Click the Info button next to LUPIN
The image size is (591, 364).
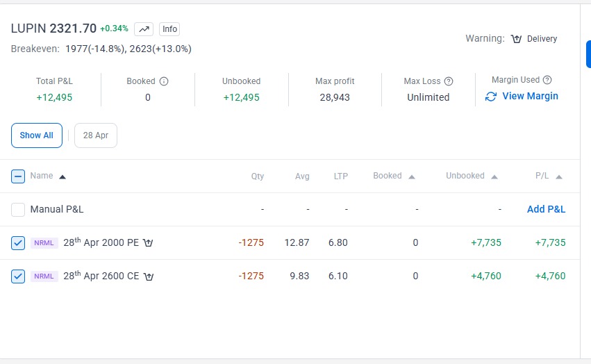point(169,29)
